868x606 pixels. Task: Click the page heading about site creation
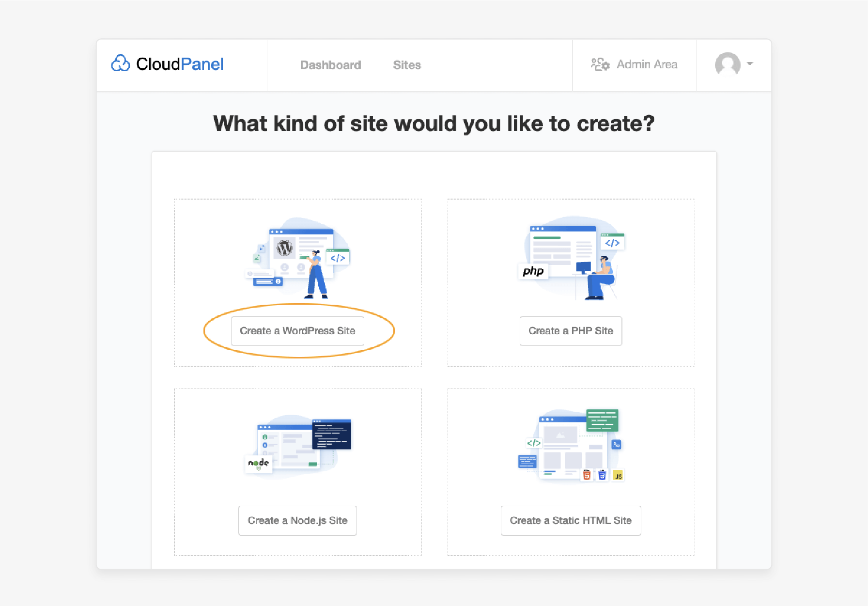(x=434, y=124)
